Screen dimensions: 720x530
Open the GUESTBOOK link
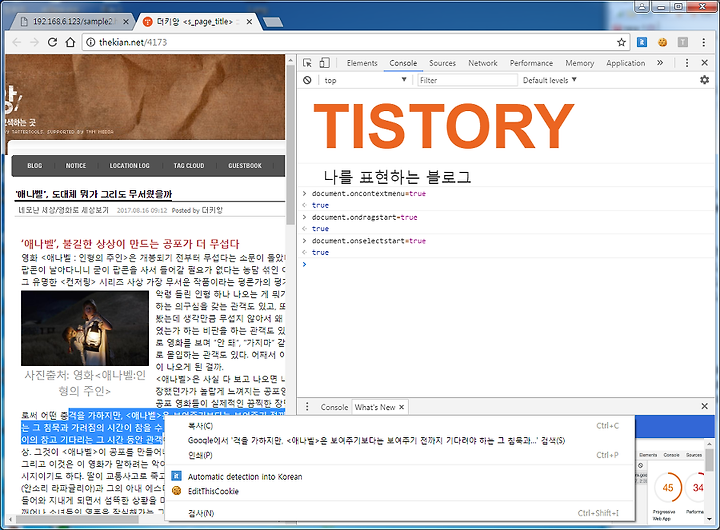[x=245, y=165]
